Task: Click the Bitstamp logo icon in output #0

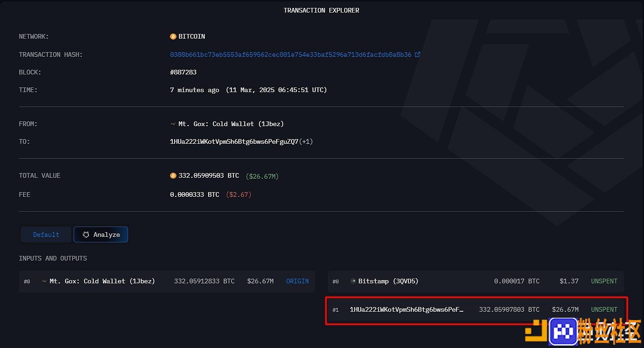Action: click(x=353, y=281)
